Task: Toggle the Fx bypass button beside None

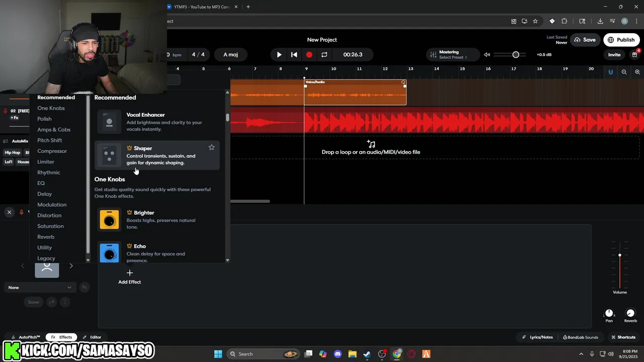Action: click(x=85, y=288)
